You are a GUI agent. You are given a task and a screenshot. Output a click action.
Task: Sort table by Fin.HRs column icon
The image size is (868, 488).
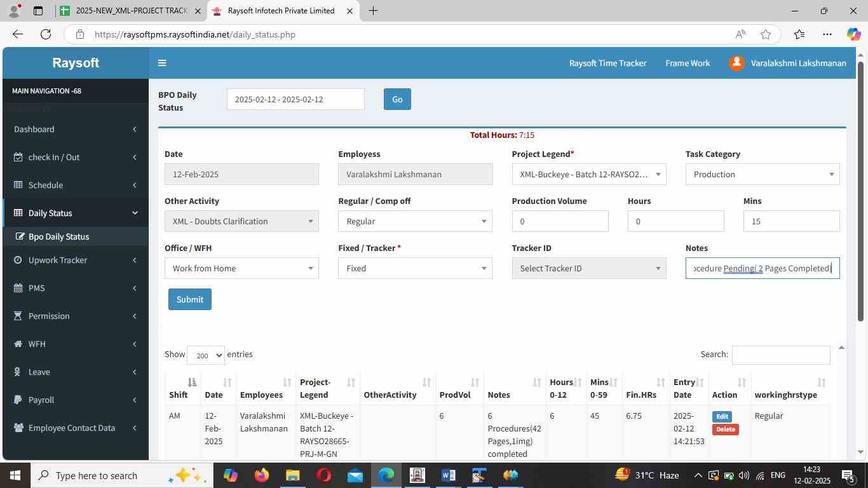click(660, 383)
